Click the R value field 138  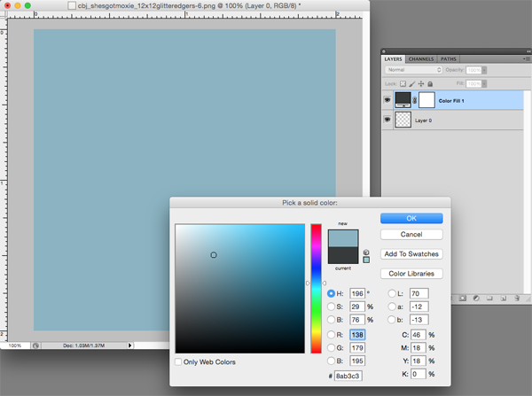click(357, 335)
